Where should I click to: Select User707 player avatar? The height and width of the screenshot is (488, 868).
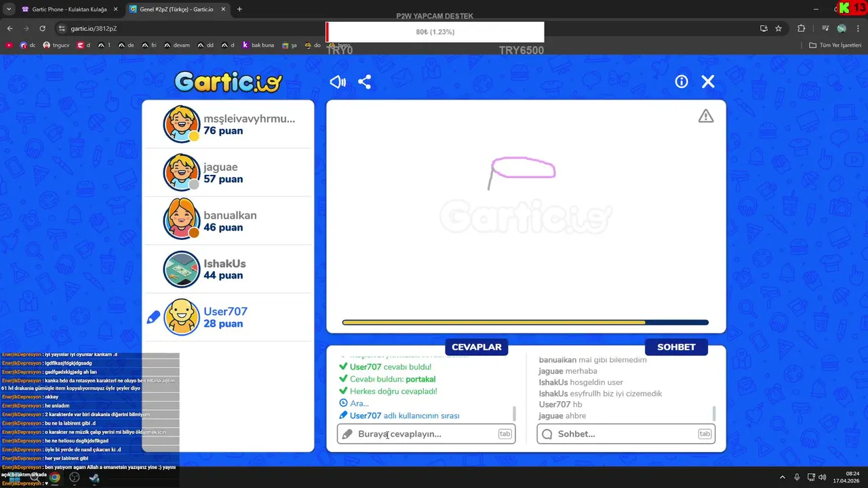point(181,317)
